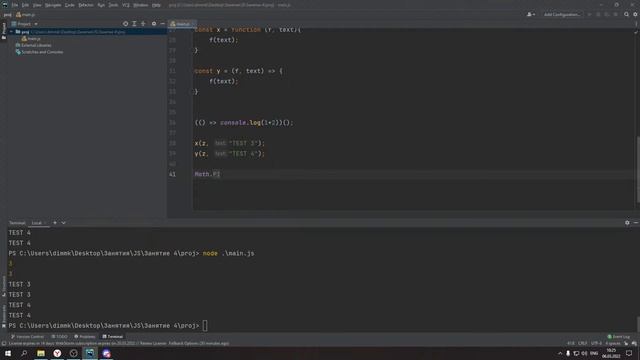Open the Version Control tool window
Viewport: 640px width, 360px height.
[x=27, y=337]
